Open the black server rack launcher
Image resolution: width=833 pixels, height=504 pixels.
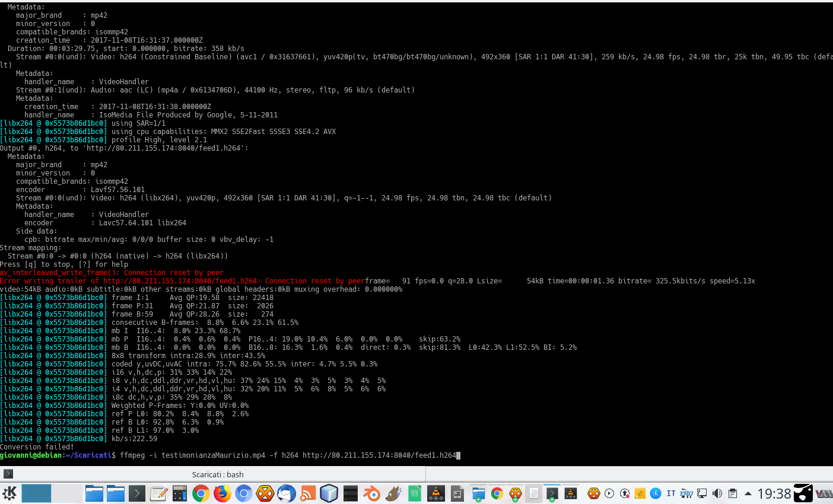(x=351, y=493)
